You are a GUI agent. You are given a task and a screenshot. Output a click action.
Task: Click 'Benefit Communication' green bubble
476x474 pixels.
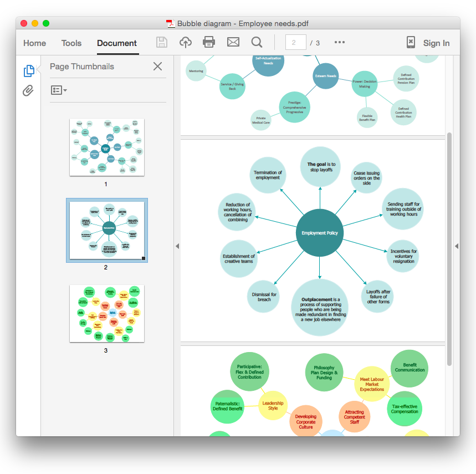pos(410,368)
